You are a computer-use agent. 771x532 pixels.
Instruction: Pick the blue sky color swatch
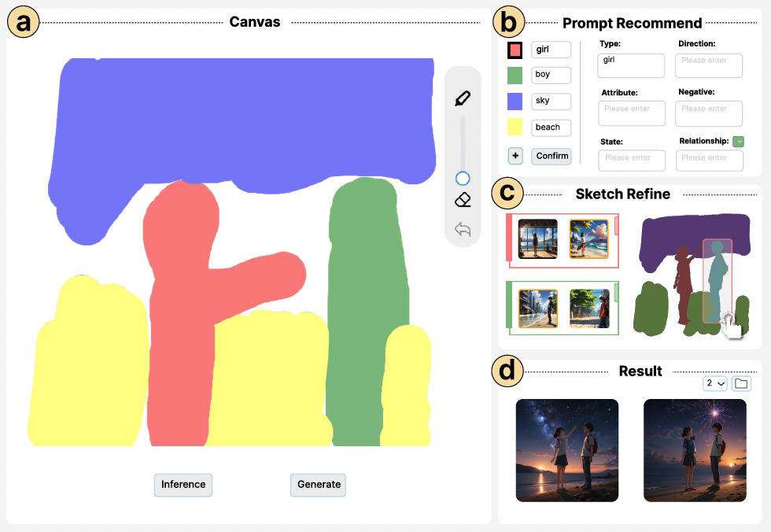pyautogui.click(x=515, y=102)
